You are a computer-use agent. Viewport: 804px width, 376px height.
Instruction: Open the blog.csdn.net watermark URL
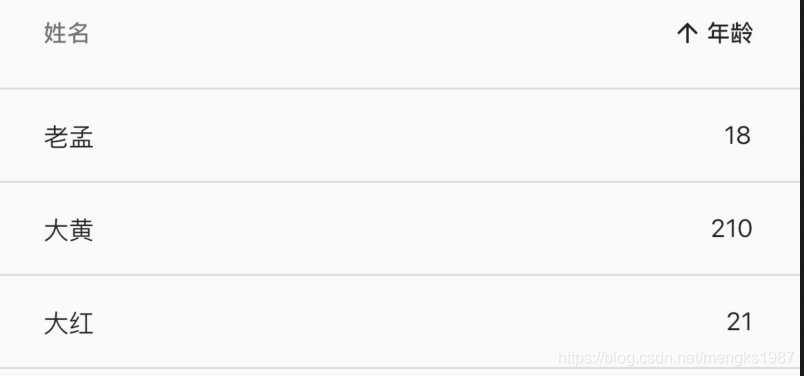coord(676,358)
